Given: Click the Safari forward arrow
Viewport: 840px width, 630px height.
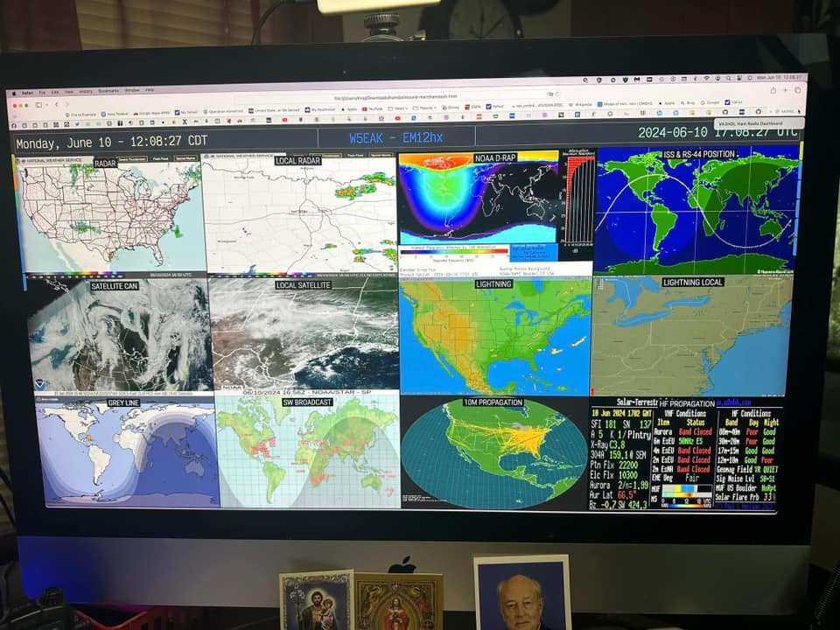Looking at the screenshot, I should [66, 102].
